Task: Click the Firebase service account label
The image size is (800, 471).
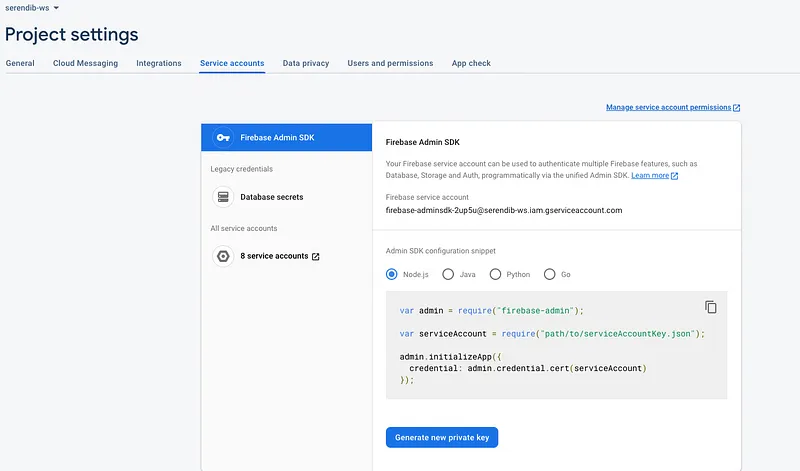Action: (427, 197)
